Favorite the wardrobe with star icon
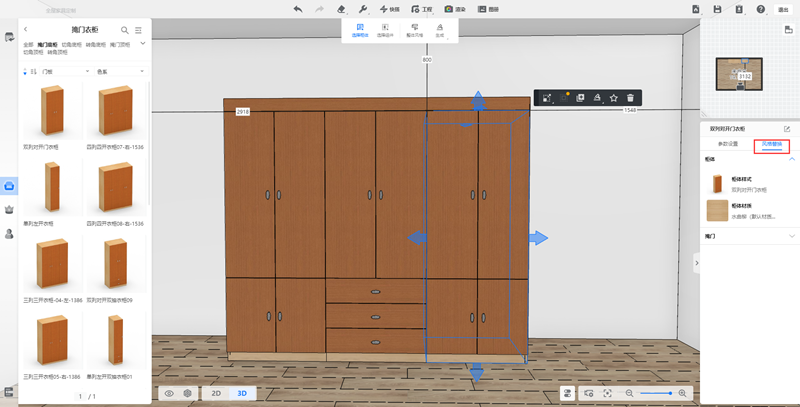 [613, 97]
